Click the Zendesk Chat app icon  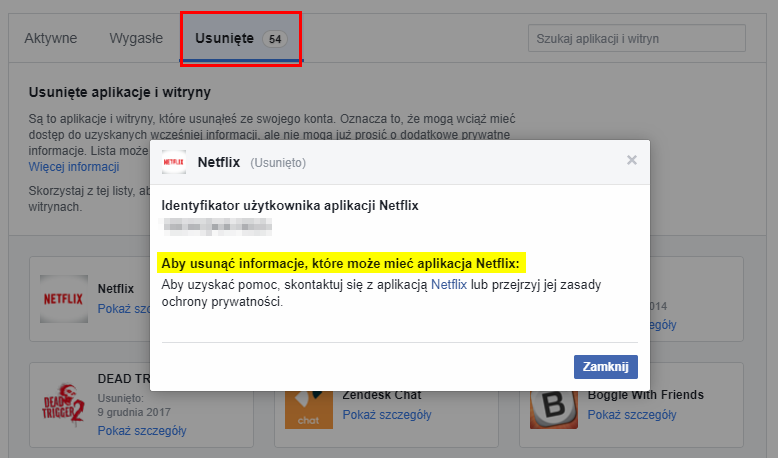coord(309,410)
